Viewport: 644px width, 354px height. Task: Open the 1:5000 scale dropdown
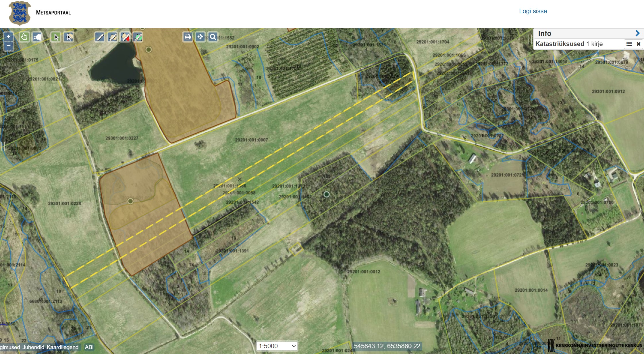click(x=277, y=346)
